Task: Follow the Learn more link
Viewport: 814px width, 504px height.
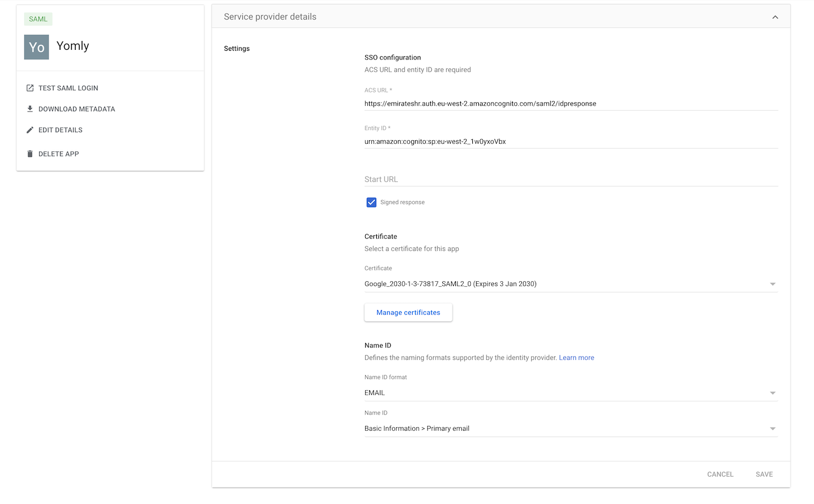Action: [576, 358]
